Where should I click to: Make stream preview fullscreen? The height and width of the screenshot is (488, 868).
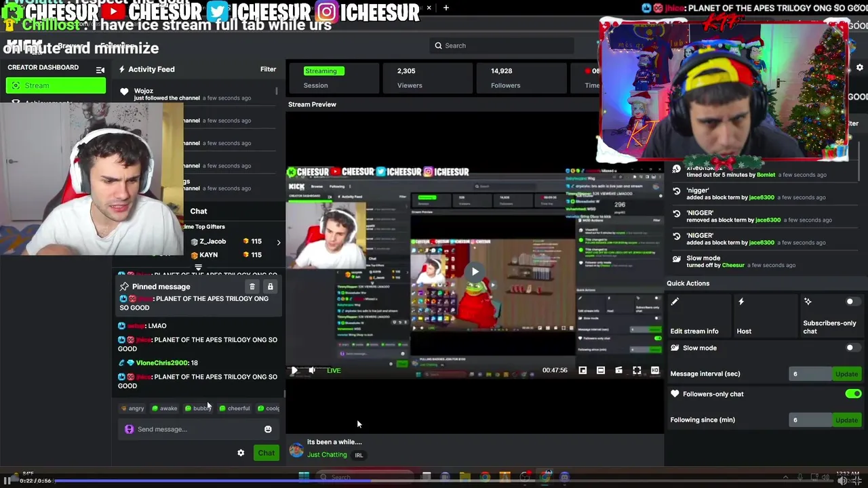[637, 370]
